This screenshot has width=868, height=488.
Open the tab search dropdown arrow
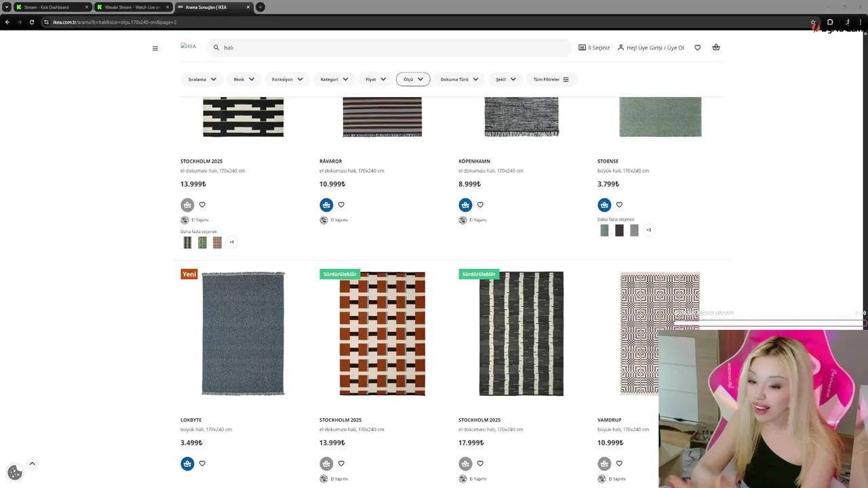[6, 7]
